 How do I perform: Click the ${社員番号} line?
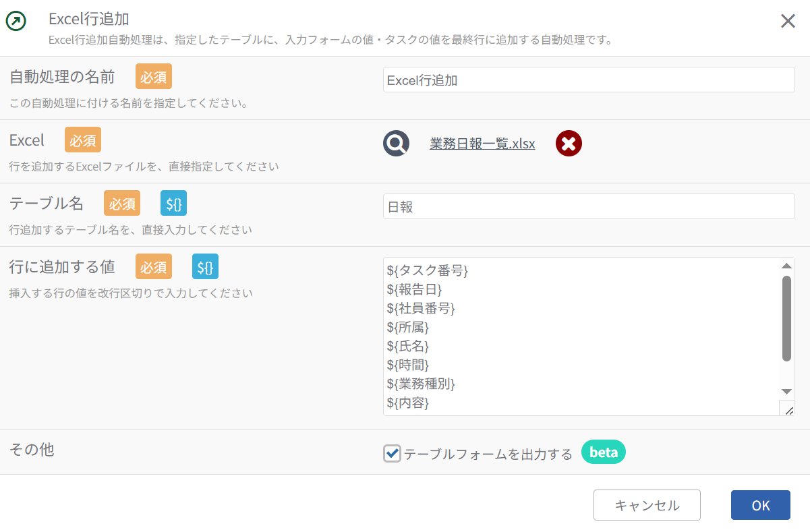click(422, 308)
